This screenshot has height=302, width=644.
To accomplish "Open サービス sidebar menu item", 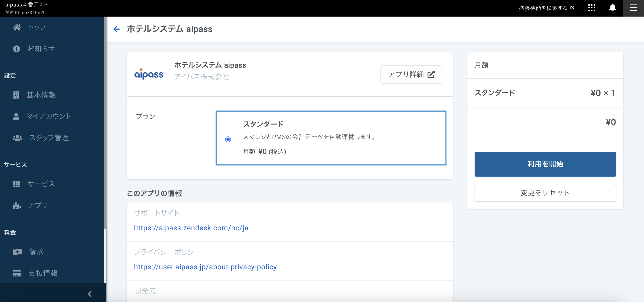I will (x=41, y=184).
